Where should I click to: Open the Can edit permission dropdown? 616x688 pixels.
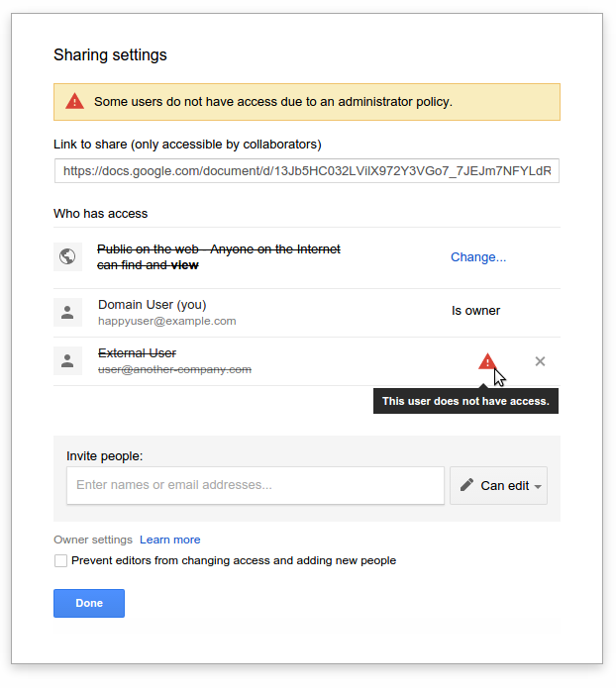499,486
